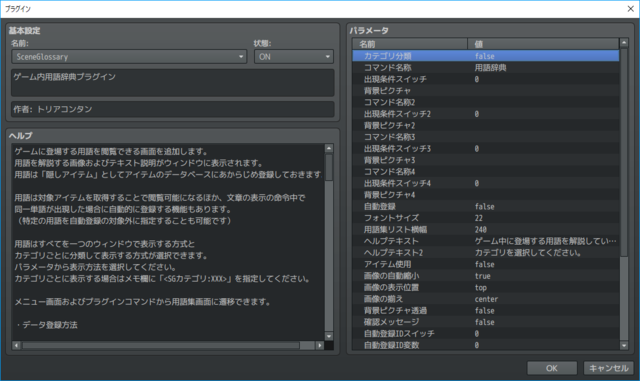Select the コマンド名称 parameter row

click(x=486, y=67)
